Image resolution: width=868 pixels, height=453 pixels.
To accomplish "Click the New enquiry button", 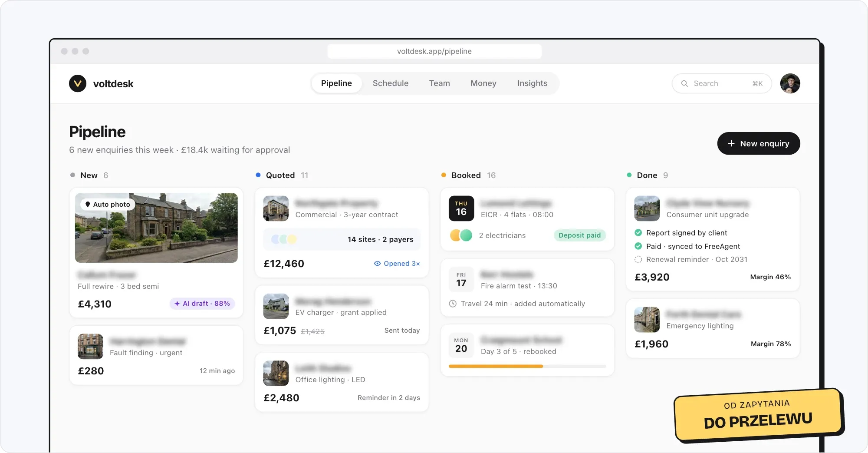I will pos(758,143).
